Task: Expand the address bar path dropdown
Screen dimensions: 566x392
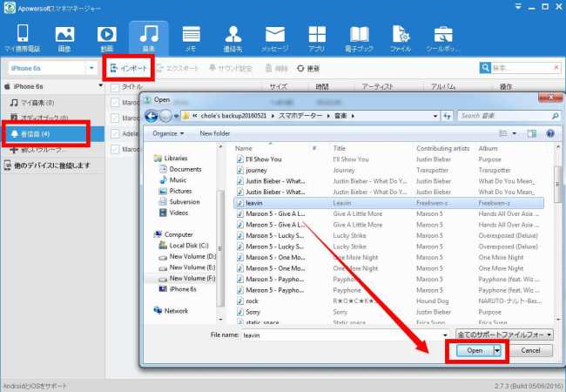Action: [x=435, y=116]
